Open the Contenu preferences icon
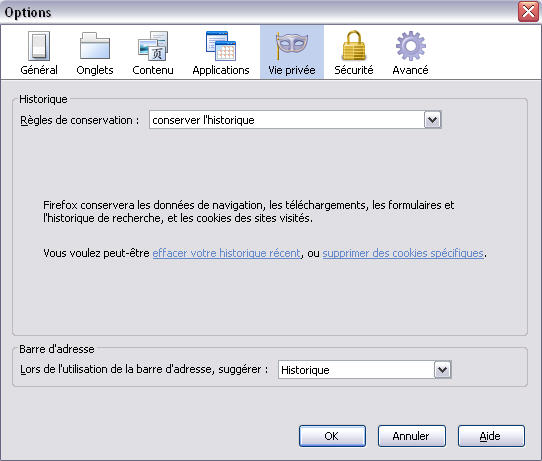542x461 pixels. click(153, 46)
